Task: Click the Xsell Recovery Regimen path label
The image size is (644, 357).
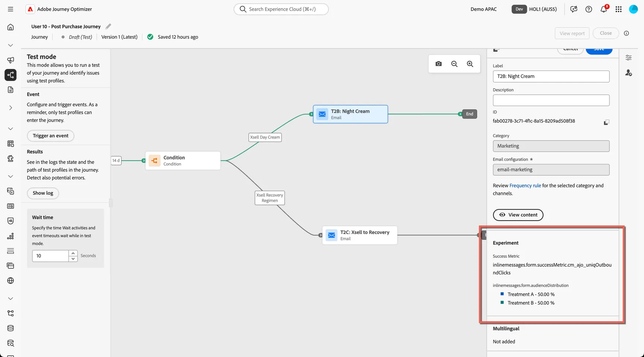Action: pos(270,198)
